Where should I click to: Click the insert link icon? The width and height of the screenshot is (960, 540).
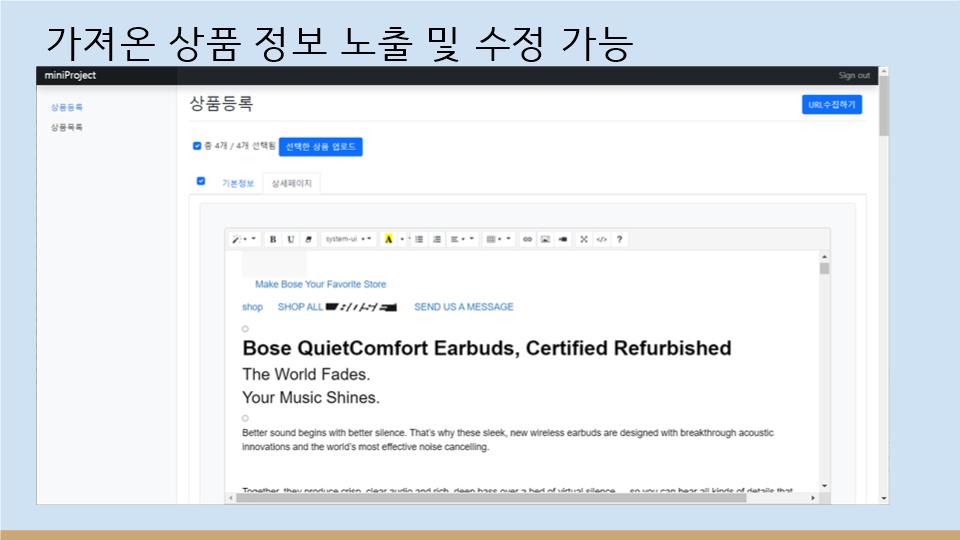(527, 239)
